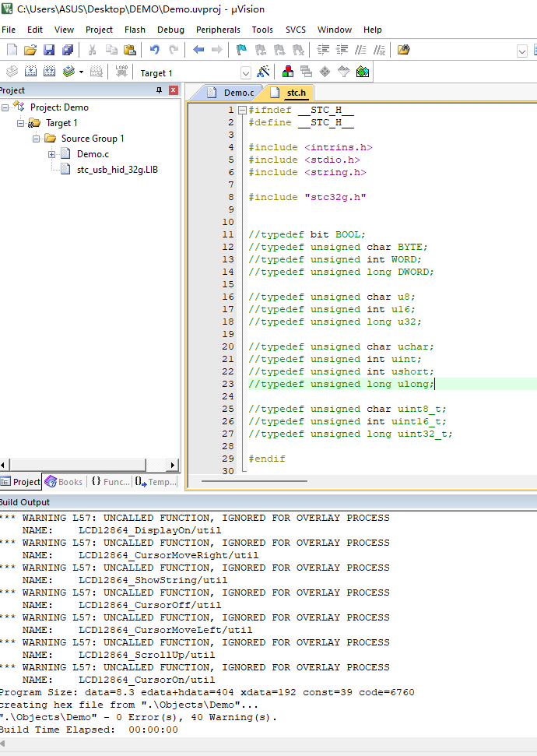This screenshot has height=756, width=537.
Task: Comment the selection with the toolbar icon
Action: point(360,50)
